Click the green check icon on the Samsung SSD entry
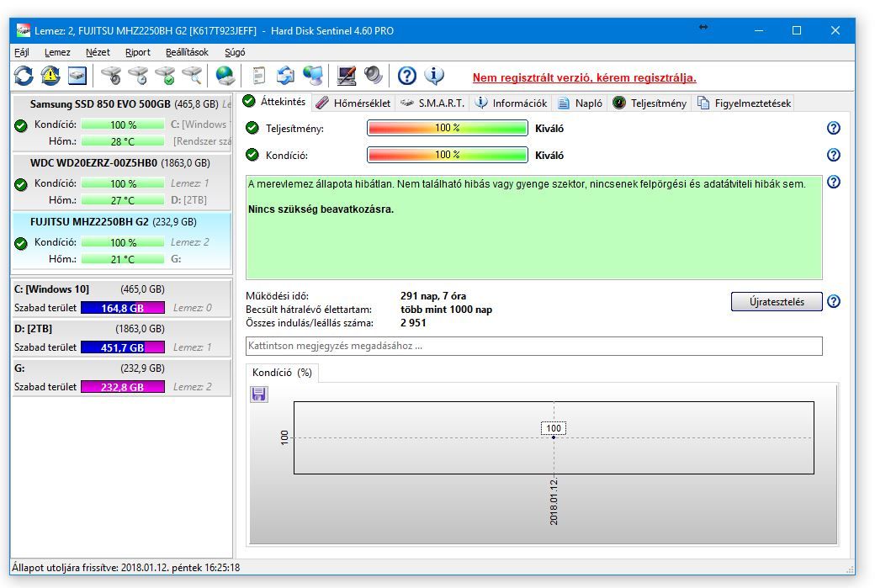This screenshot has height=588, width=891. click(x=21, y=125)
